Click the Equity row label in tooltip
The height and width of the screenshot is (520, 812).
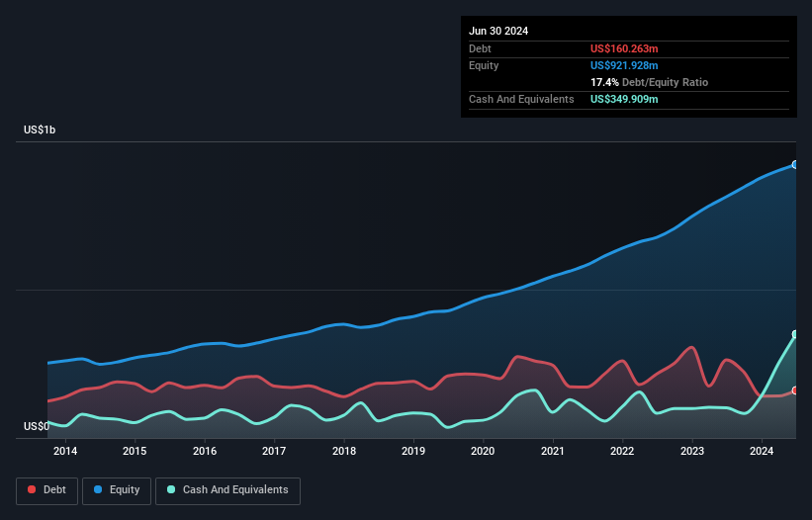click(484, 65)
